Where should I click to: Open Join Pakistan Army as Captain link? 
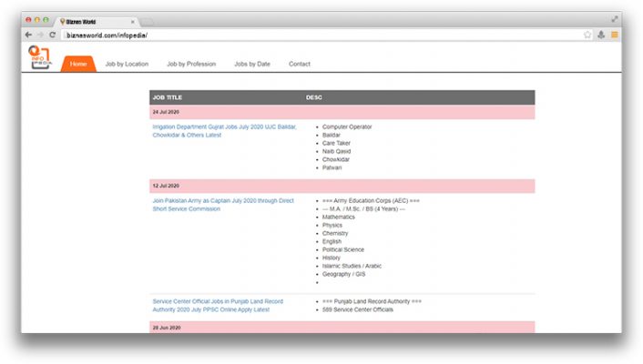point(223,199)
